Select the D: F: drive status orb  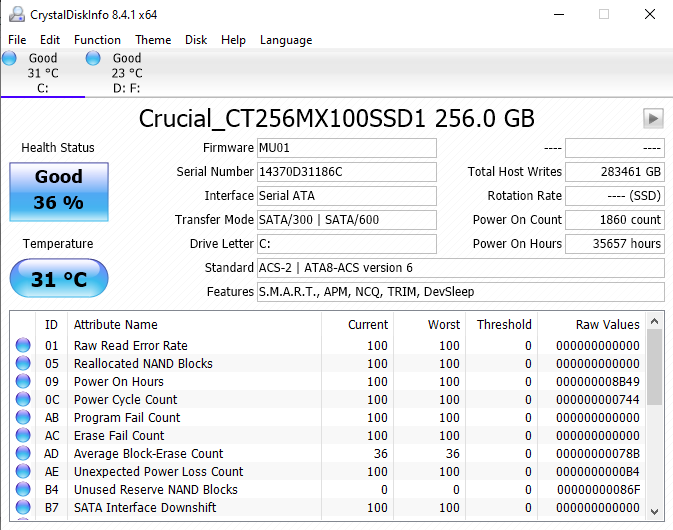[x=93, y=58]
